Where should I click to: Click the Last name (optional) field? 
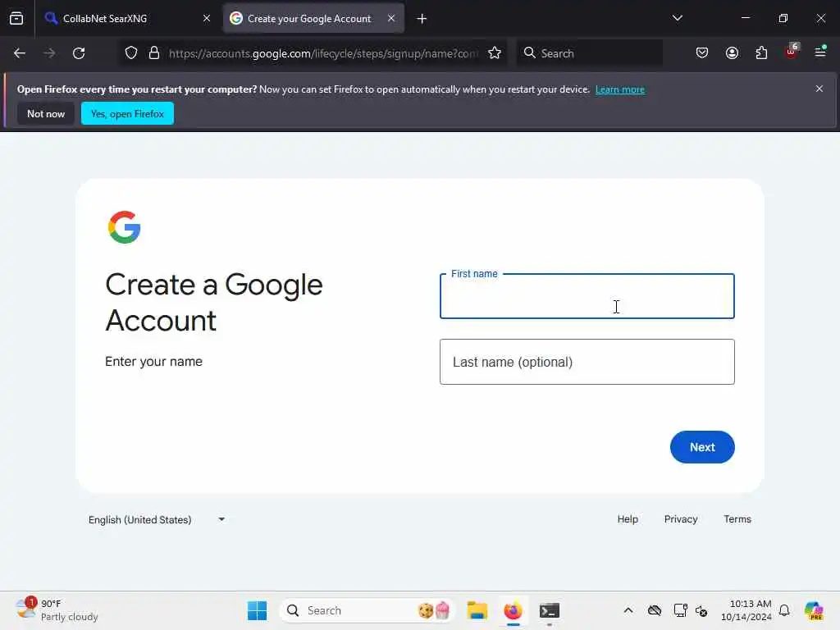tap(587, 362)
